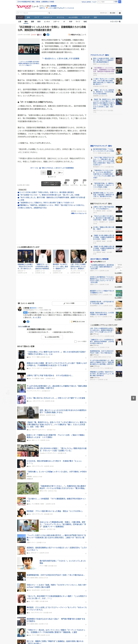The width and height of the screenshot is (138, 644).
Task: Click the scroll-to-top arrow button
Action: click(133, 398)
